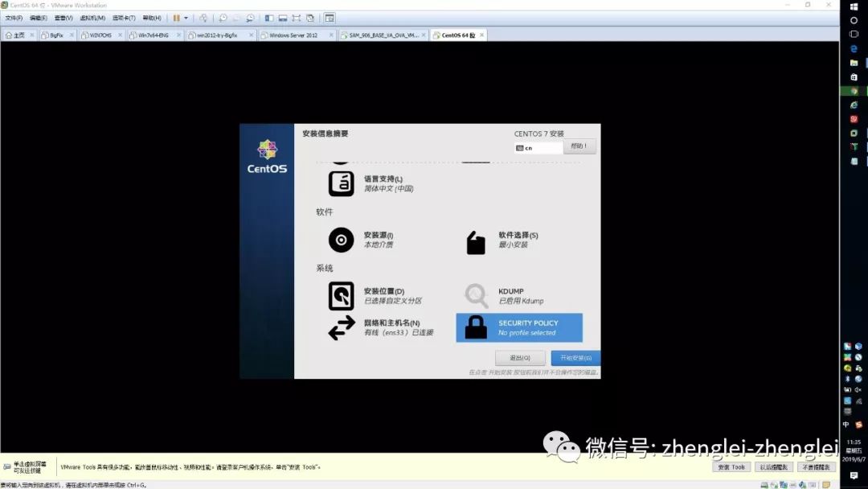This screenshot has height=489, width=868.
Task: Click the Sogou input method tray icon
Action: (x=858, y=424)
